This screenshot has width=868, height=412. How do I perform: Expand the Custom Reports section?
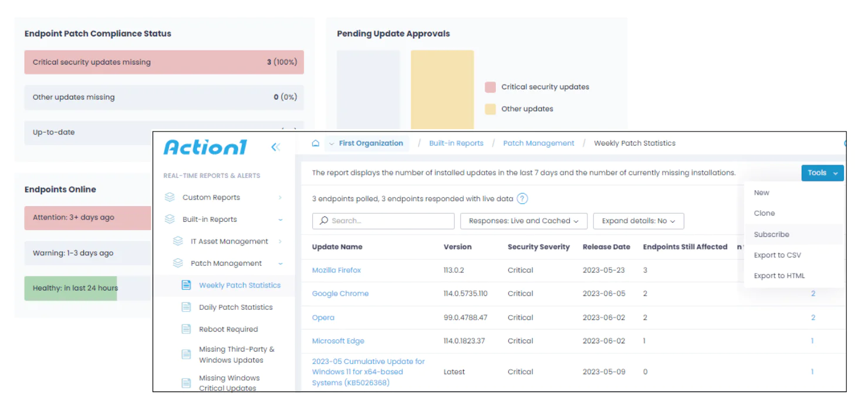tap(280, 198)
